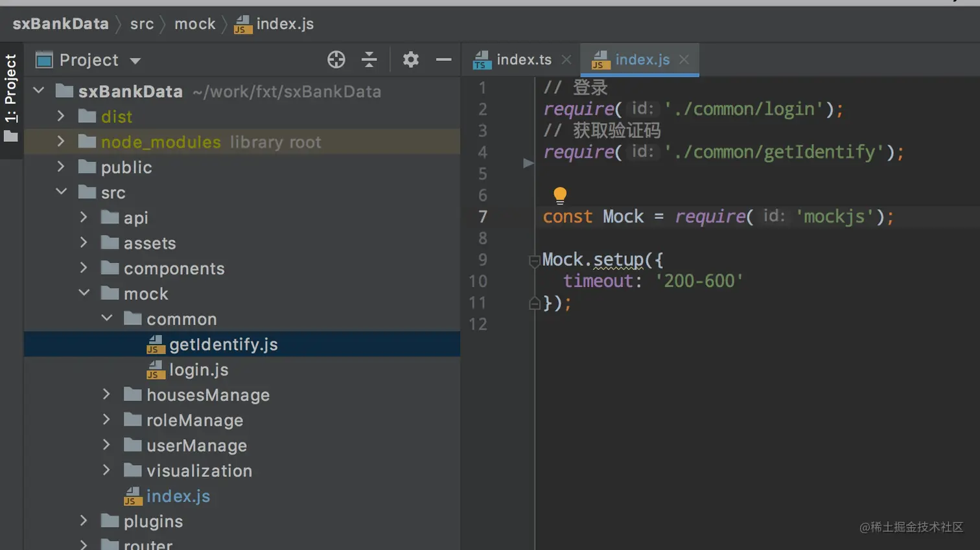Viewport: 980px width, 550px height.
Task: Close the index.ts editor tab
Action: [566, 60]
